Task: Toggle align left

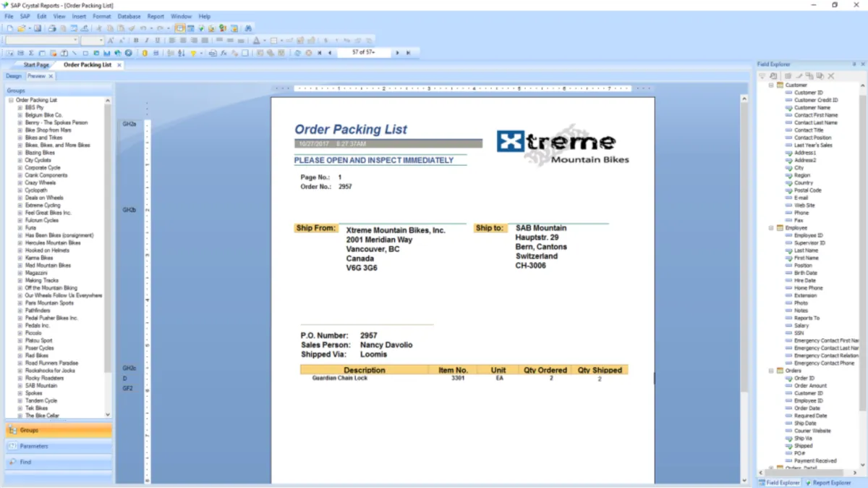Action: tap(172, 41)
